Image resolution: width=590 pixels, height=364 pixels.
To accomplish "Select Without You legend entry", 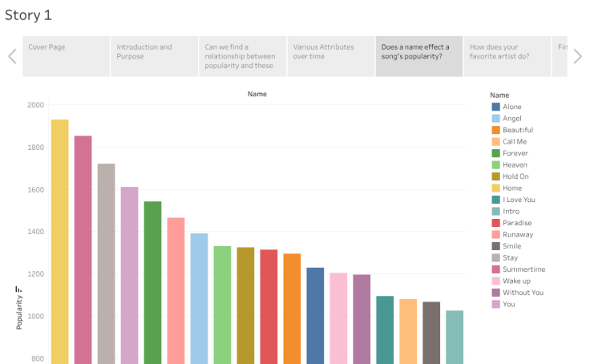I will (523, 293).
